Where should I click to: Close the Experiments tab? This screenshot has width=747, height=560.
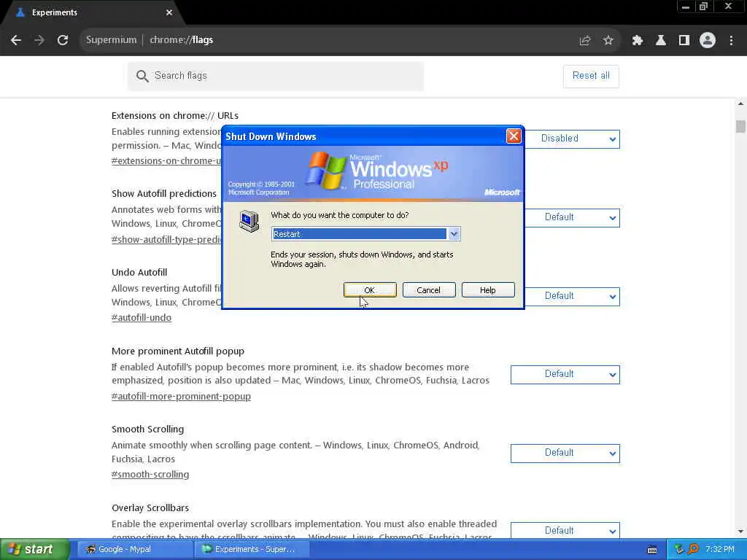pos(169,12)
